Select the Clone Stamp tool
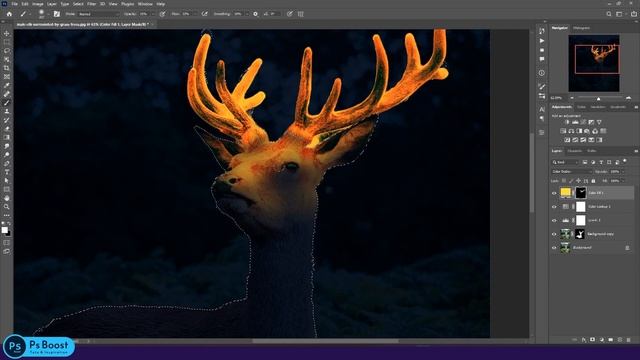Screen dimensions: 640x360 point(7,111)
